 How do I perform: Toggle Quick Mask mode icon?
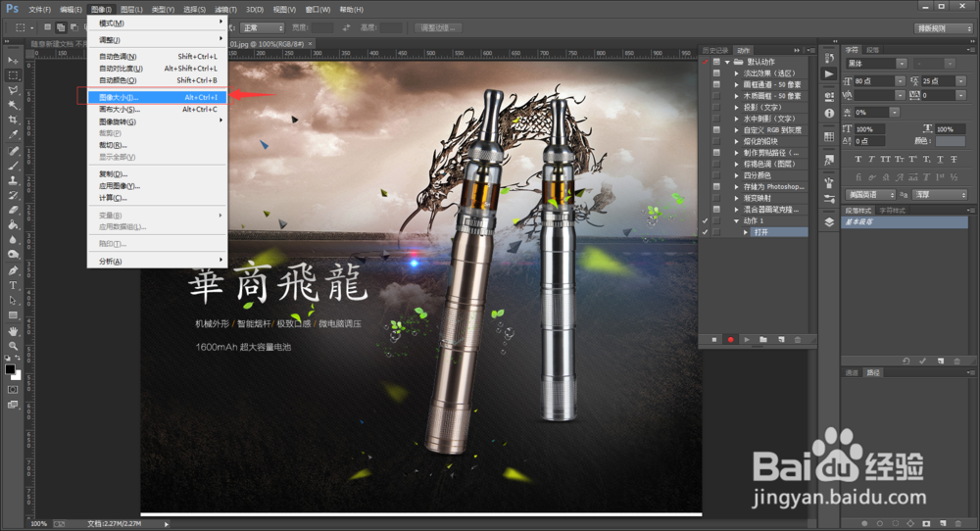[13, 389]
